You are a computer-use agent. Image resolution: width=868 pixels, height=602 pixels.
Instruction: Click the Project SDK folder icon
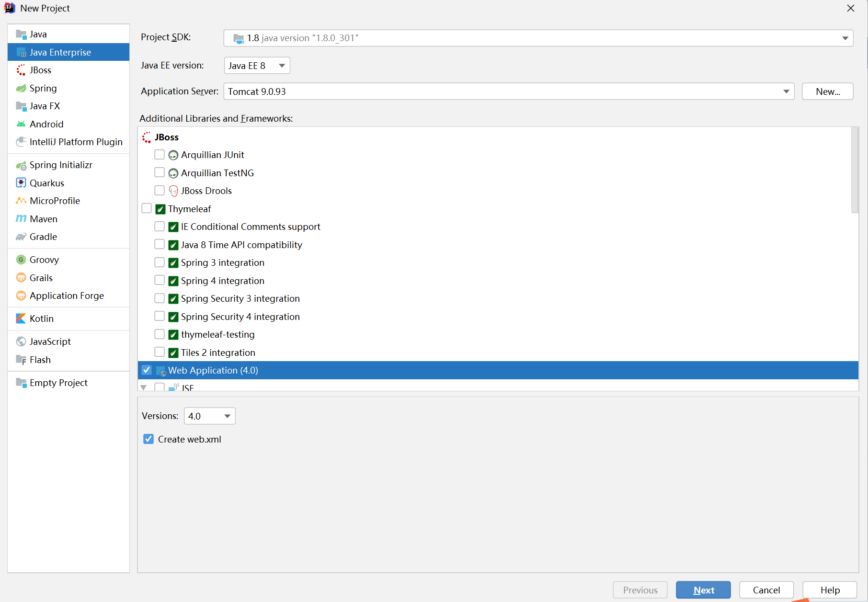click(239, 38)
